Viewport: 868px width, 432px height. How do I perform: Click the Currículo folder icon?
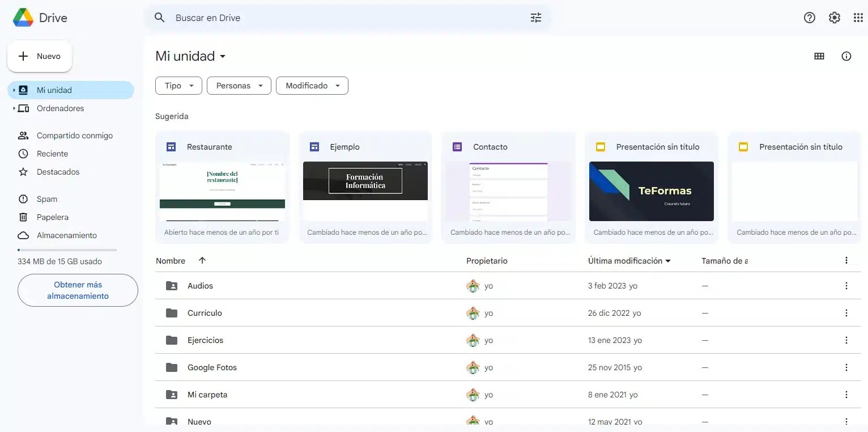tap(172, 313)
